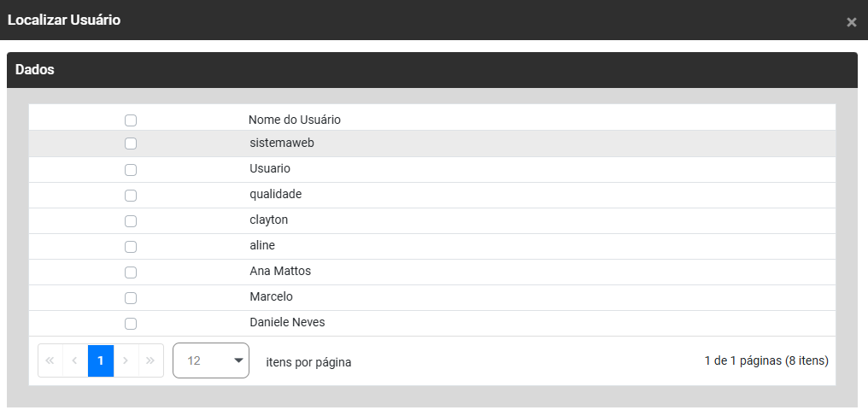Click the next page arrow
The width and height of the screenshot is (868, 416).
click(126, 360)
